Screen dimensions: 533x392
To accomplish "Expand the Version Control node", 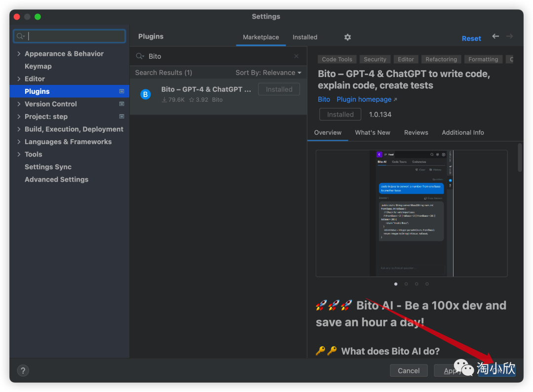I will coord(19,104).
